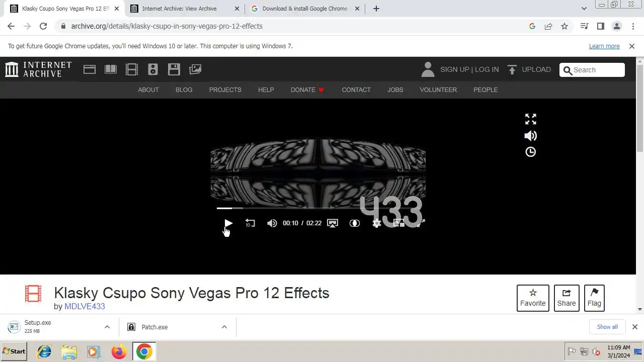The height and width of the screenshot is (362, 644).
Task: Switch to Download & install Google Chrome tab
Action: [x=305, y=9]
